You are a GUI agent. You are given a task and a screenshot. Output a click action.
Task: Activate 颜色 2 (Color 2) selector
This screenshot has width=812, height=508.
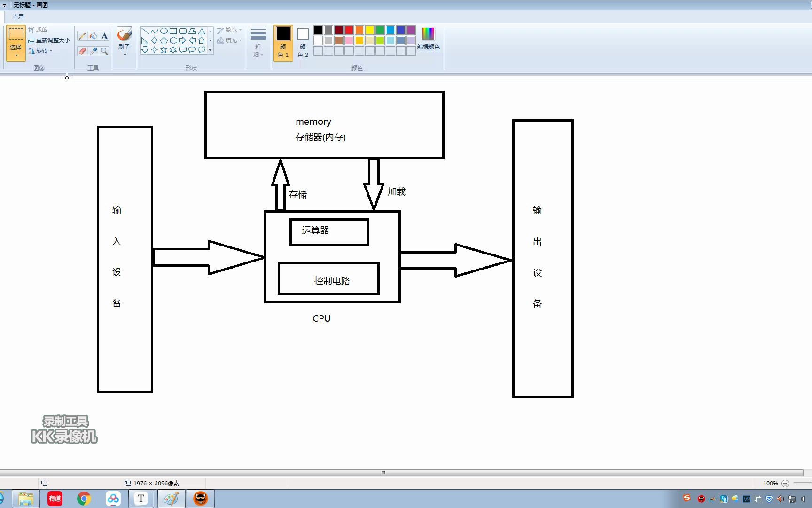[303, 42]
